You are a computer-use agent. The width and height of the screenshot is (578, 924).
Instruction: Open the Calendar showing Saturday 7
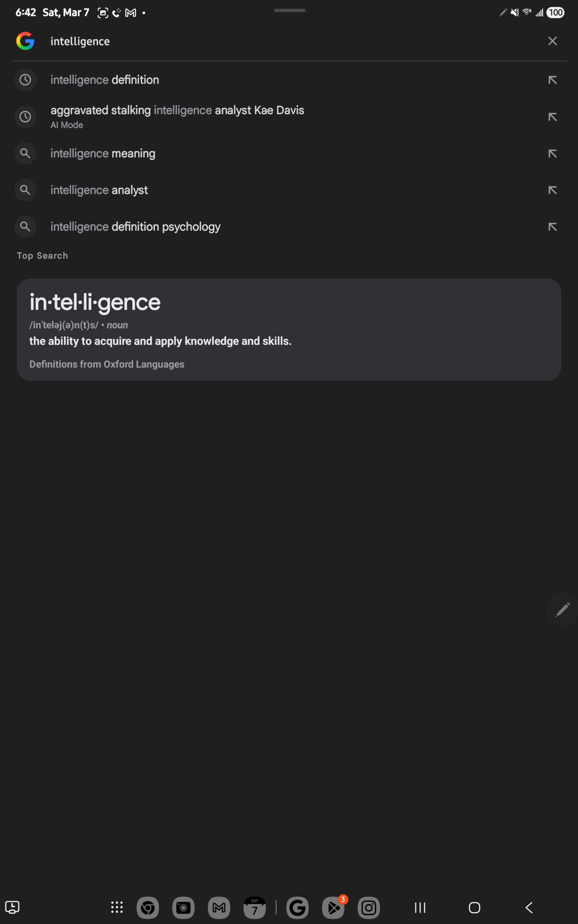[x=255, y=907]
